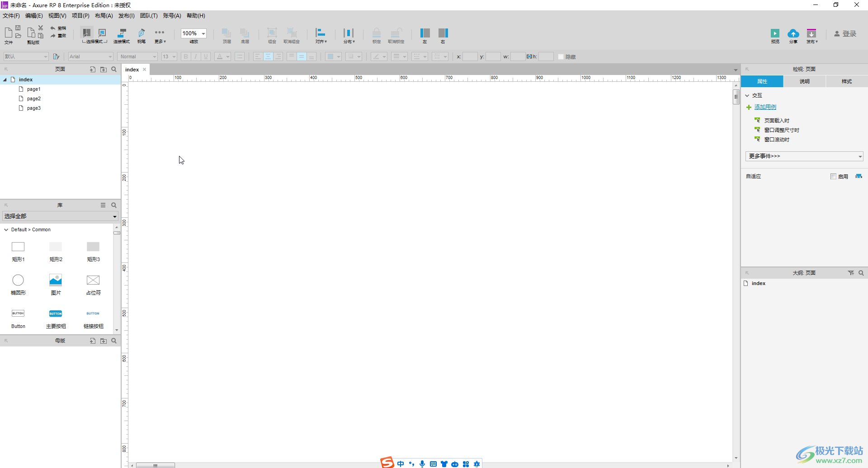
Task: Click the search icon in Pages panel
Action: pyautogui.click(x=114, y=70)
